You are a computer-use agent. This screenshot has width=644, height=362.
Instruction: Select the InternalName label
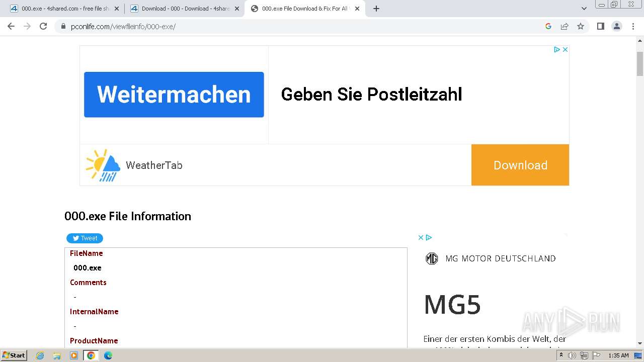point(94,312)
